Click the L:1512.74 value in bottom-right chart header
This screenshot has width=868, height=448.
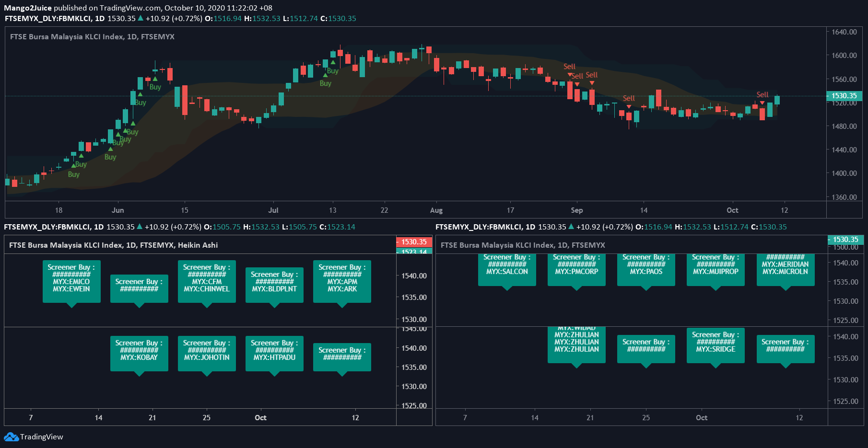(x=731, y=227)
